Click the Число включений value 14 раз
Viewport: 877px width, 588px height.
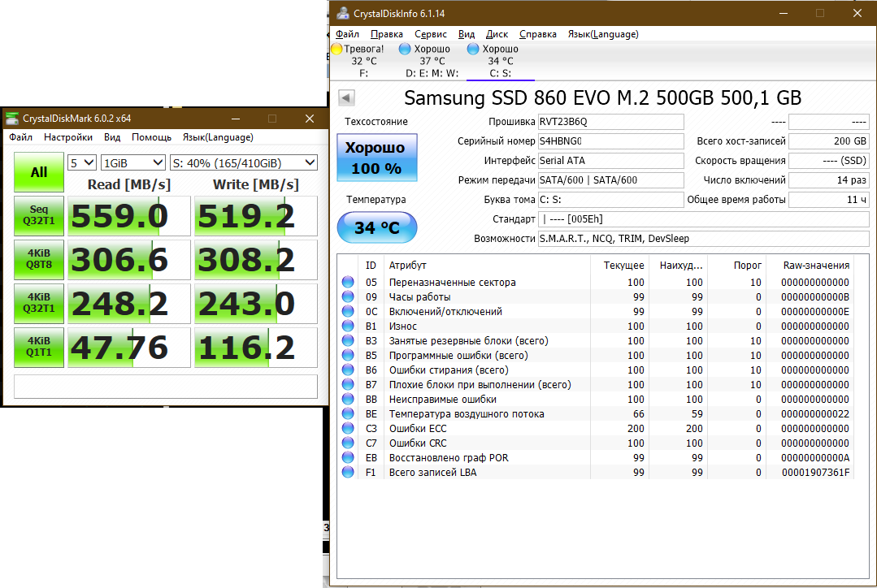829,180
